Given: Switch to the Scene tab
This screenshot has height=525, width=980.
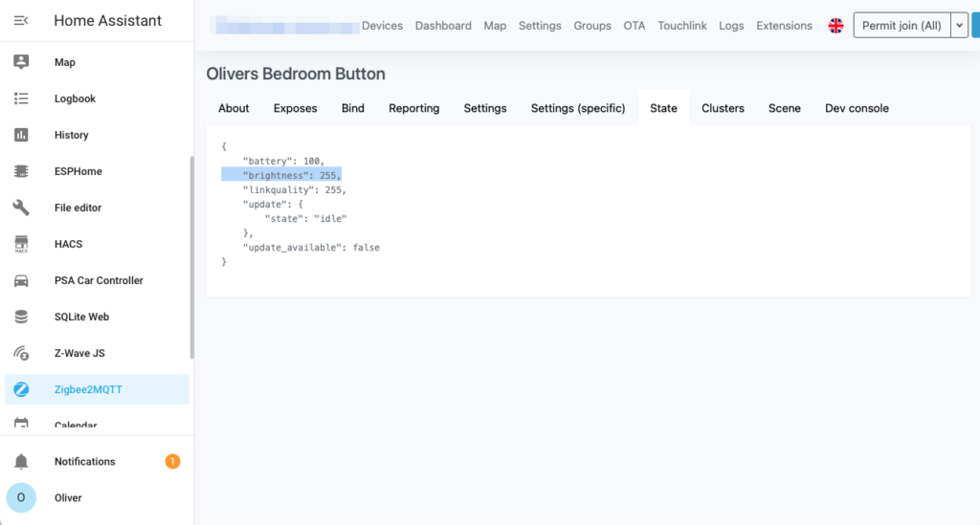Looking at the screenshot, I should pos(785,108).
